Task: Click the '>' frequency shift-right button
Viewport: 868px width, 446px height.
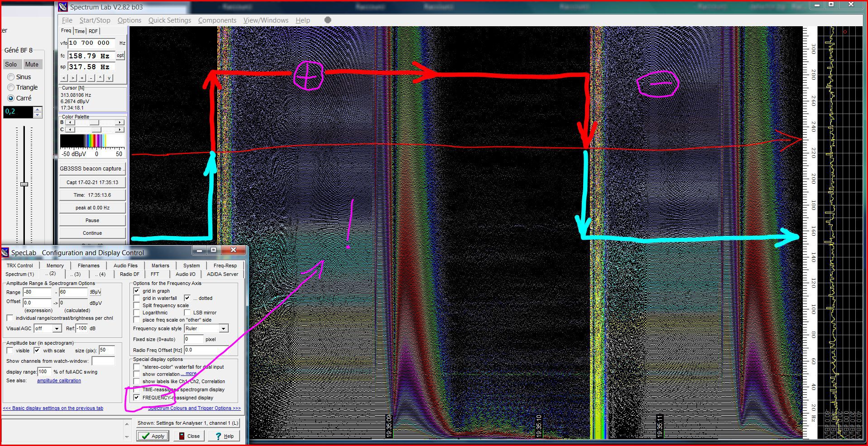Action: pyautogui.click(x=73, y=78)
